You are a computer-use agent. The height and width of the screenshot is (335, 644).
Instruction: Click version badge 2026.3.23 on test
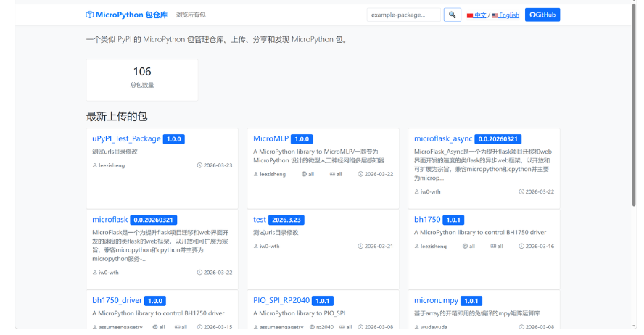pyautogui.click(x=286, y=220)
